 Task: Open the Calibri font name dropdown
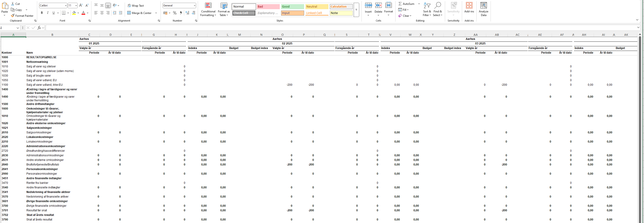(65, 6)
